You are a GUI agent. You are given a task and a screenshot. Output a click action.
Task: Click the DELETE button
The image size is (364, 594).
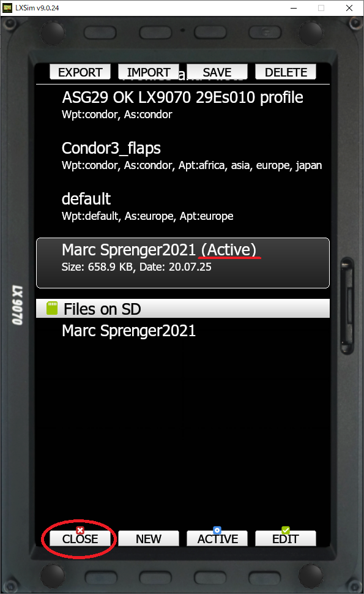point(286,72)
